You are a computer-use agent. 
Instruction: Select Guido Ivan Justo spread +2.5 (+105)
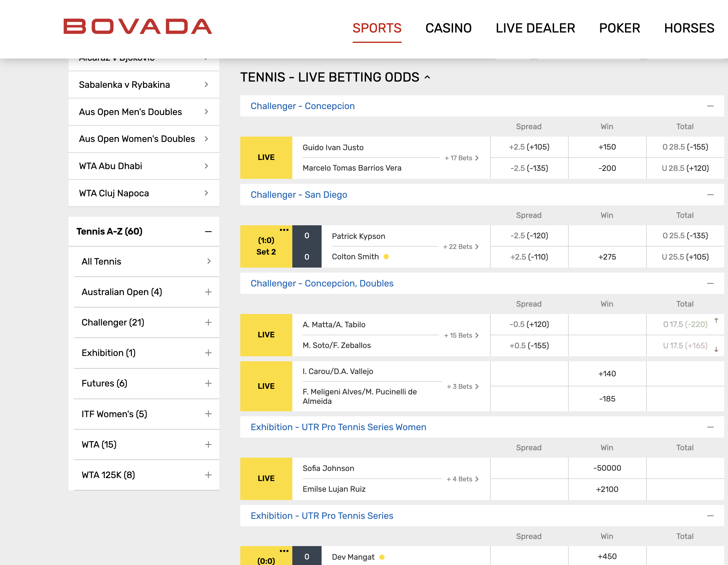coord(529,147)
